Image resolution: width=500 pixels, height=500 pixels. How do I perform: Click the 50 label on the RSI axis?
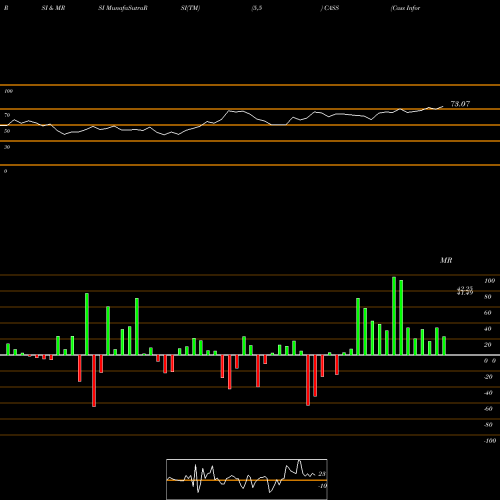[7, 131]
